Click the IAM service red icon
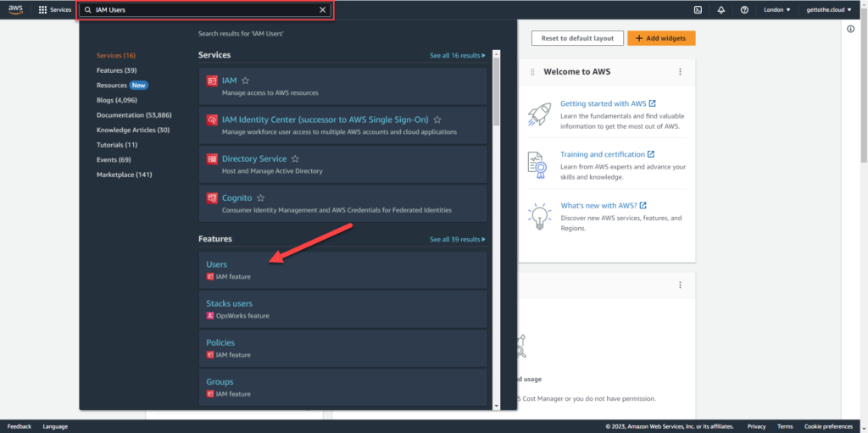Viewport: 868px width, 433px height. click(211, 80)
